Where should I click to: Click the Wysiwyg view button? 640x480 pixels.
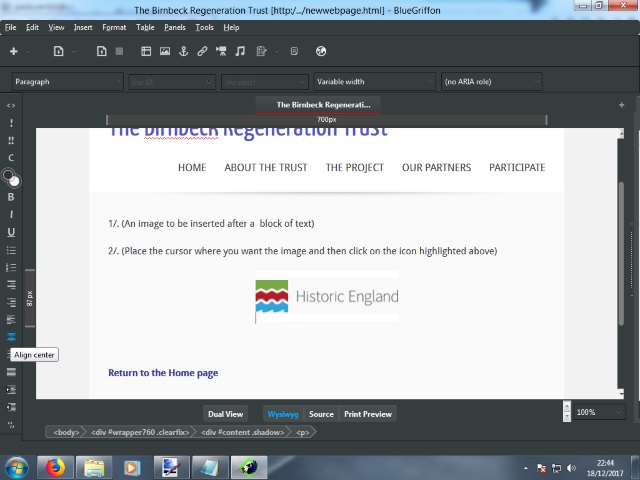283,414
